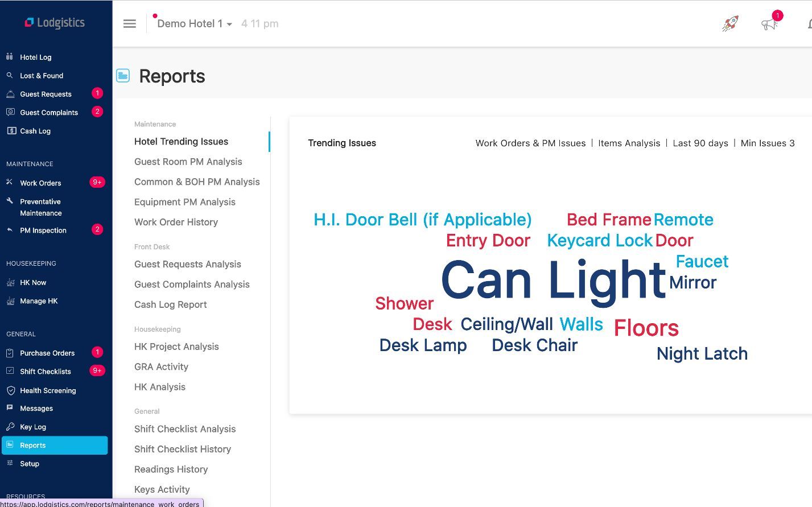812x507 pixels.
Task: Expand the Demo Hotel 1 dropdown
Action: pos(195,24)
